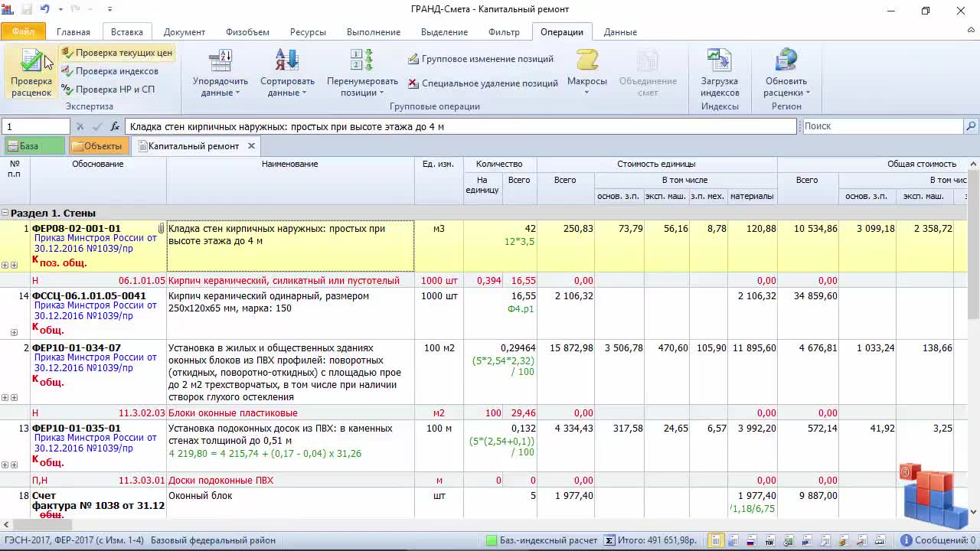Click the Проверка расценок button
980x551 pixels.
click(x=31, y=73)
